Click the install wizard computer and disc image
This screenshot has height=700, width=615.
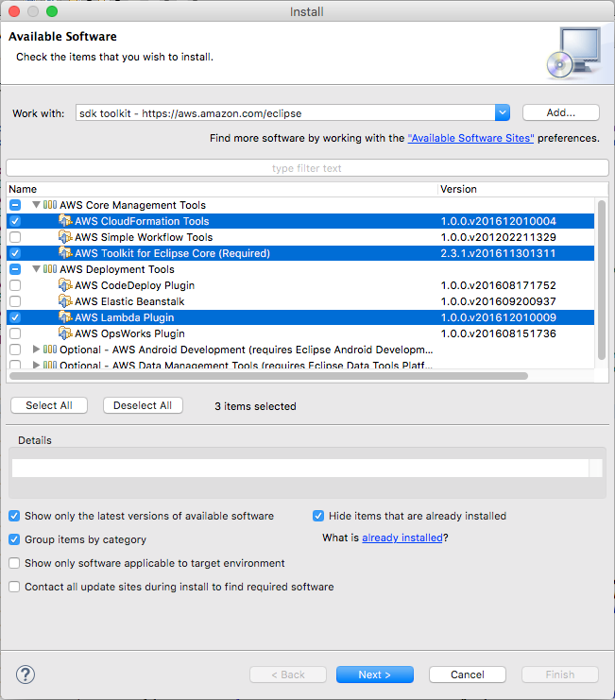coord(574,53)
